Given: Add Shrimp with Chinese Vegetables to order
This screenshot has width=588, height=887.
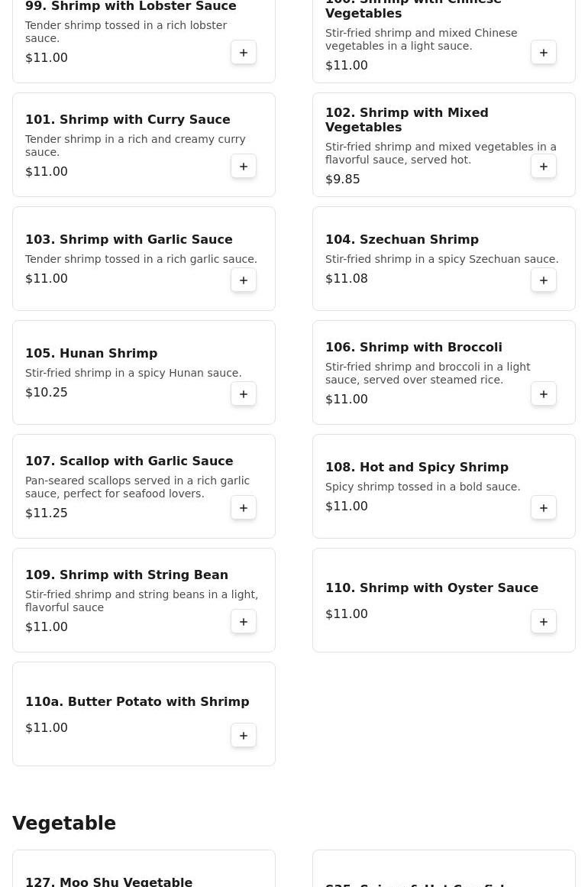Looking at the screenshot, I should 544,53.
